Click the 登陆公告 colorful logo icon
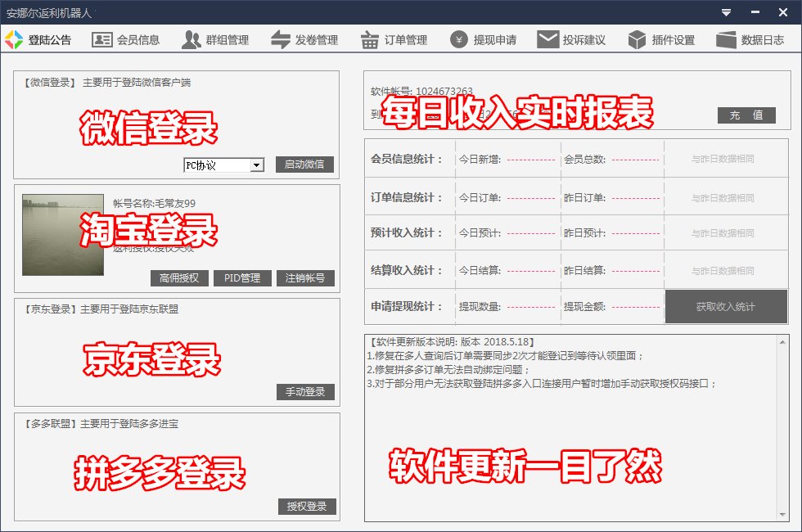The height and width of the screenshot is (532, 802). 14,39
